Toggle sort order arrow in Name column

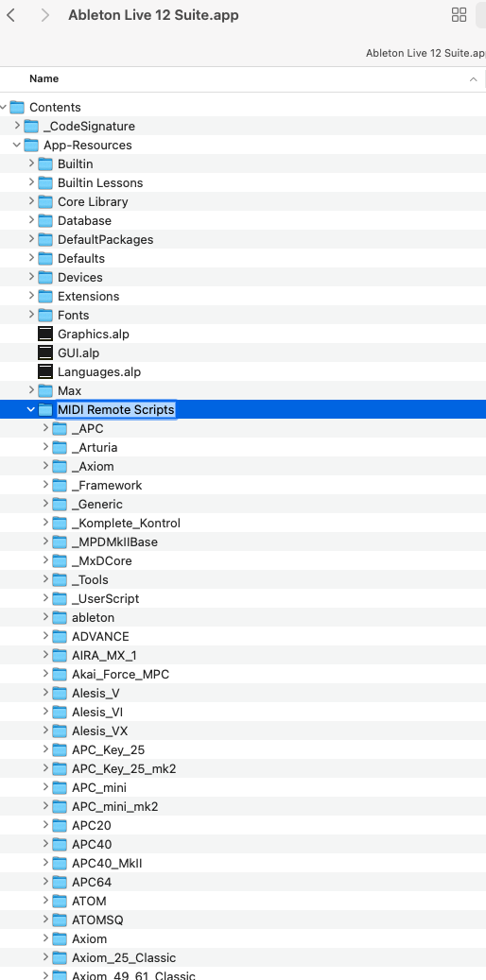(x=474, y=78)
